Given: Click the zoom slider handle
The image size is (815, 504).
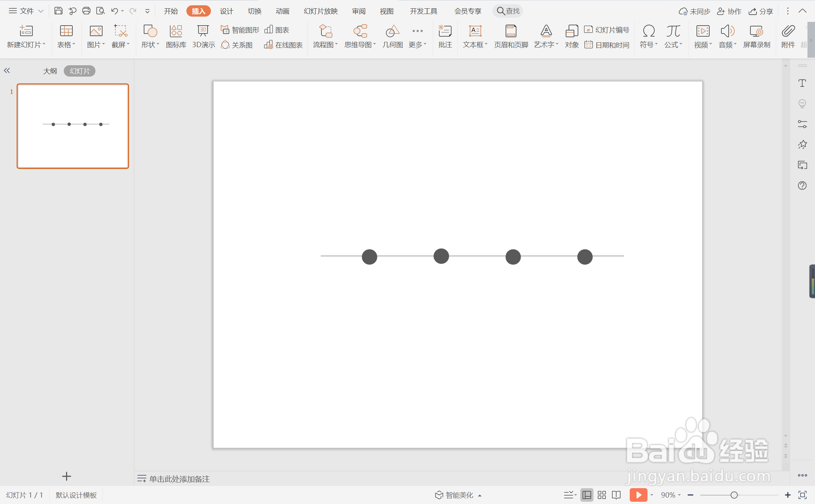Looking at the screenshot, I should pyautogui.click(x=734, y=495).
